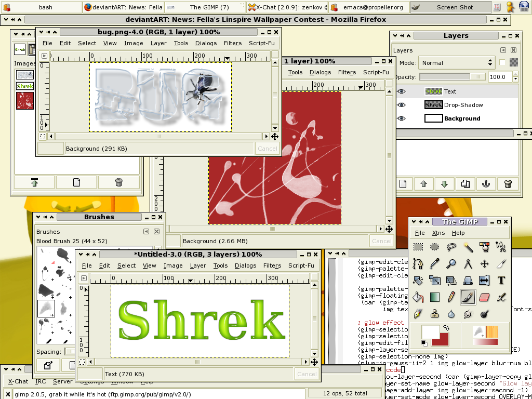Open the image menu triangle in bug.png window
Image resolution: width=532 pixels, height=399 pixels.
pos(44,56)
